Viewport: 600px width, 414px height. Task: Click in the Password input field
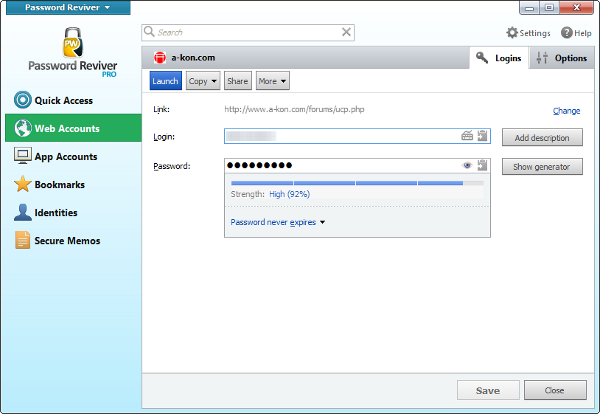[x=357, y=165]
